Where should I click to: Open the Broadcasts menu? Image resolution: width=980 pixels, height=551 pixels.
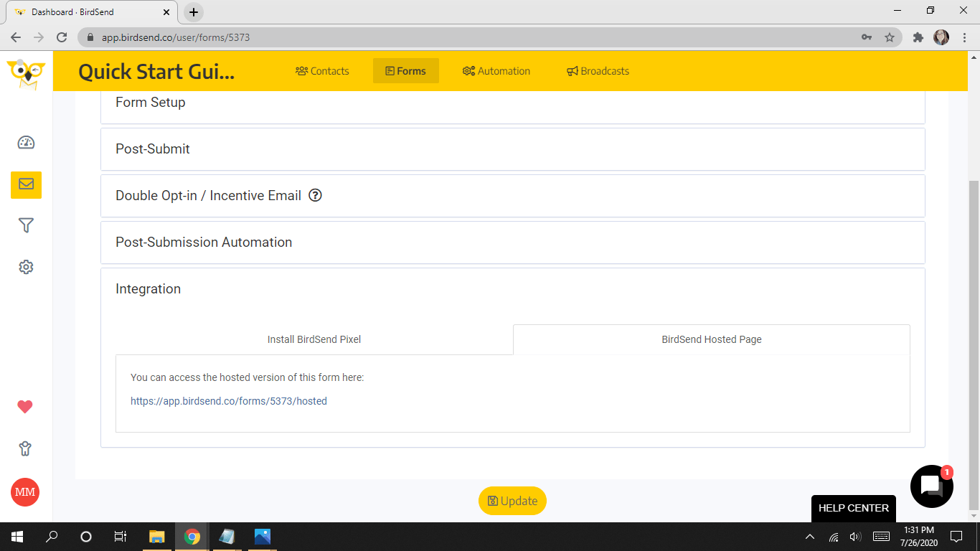pyautogui.click(x=598, y=71)
